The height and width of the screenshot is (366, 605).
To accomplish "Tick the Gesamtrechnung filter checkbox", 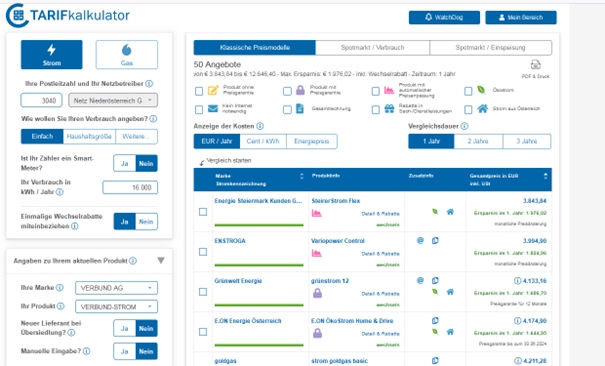I will 287,110.
